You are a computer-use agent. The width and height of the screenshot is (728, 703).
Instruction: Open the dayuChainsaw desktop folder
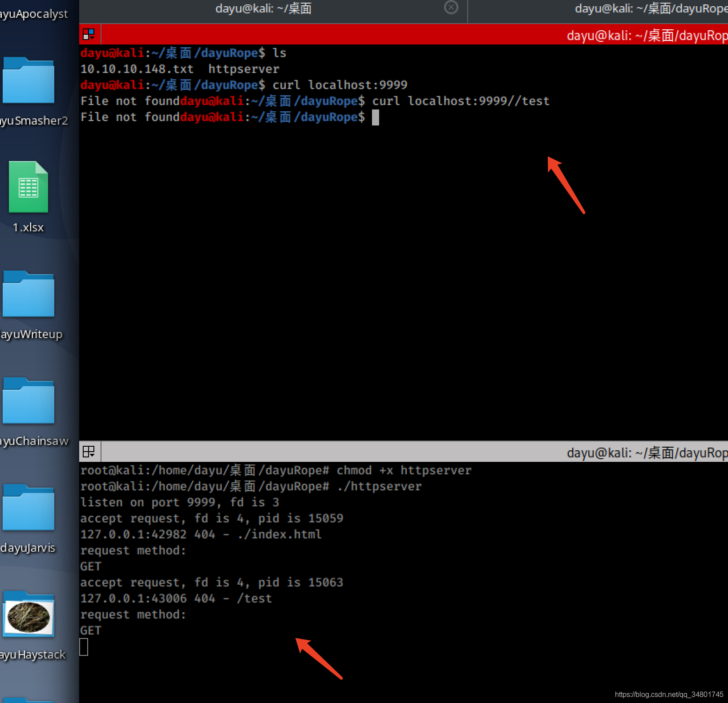[x=28, y=401]
